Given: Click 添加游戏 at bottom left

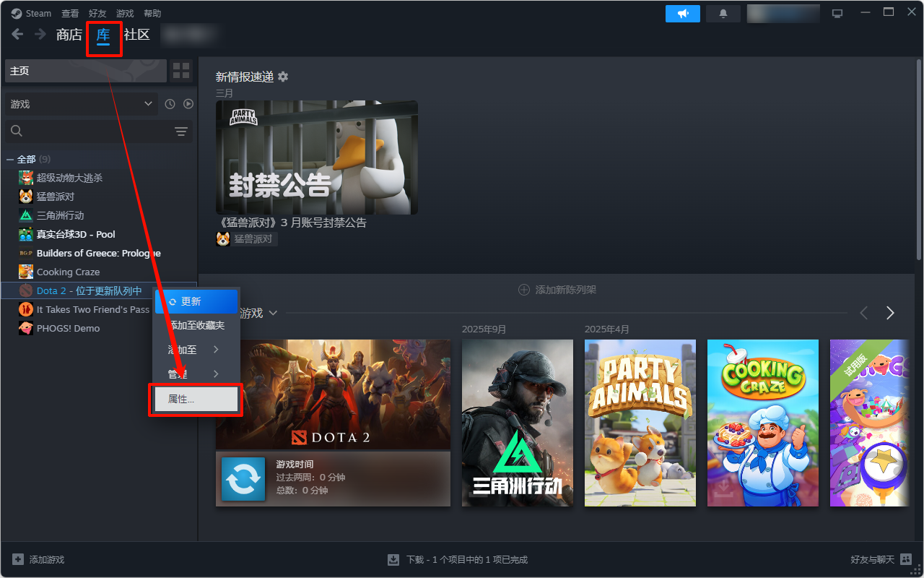Looking at the screenshot, I should pyautogui.click(x=38, y=559).
